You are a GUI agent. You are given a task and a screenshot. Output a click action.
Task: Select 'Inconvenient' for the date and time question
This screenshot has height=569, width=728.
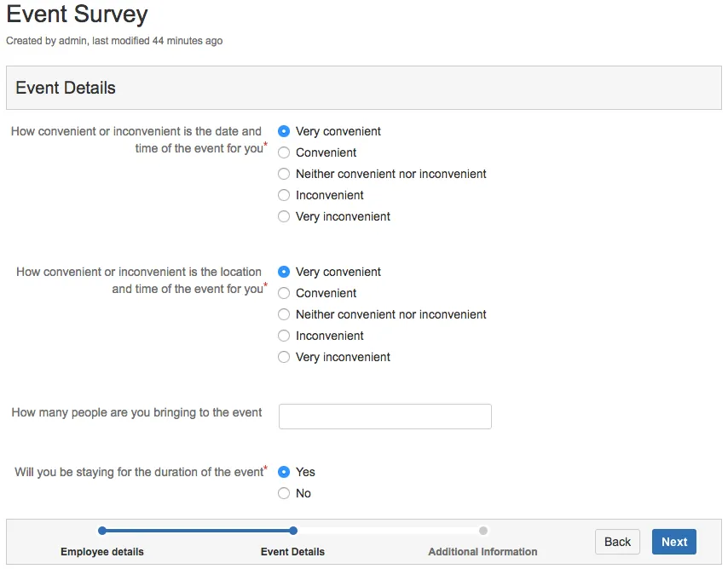(284, 195)
